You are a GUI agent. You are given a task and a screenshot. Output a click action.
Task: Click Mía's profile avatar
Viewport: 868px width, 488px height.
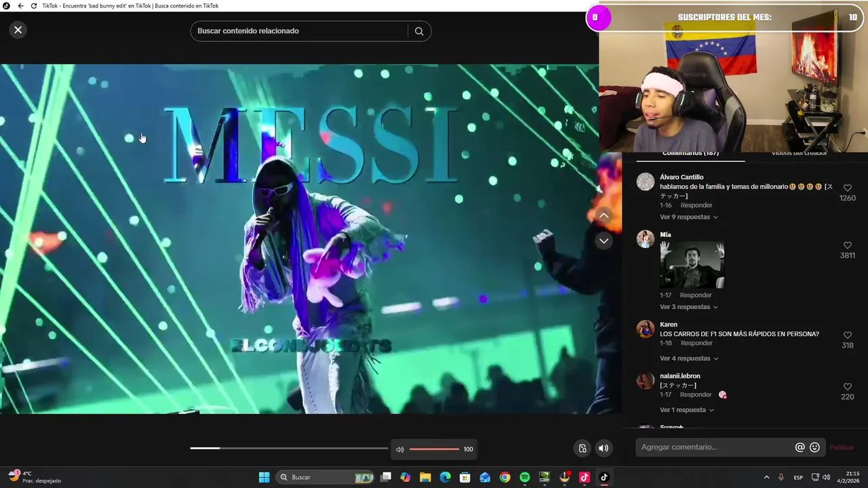point(646,239)
